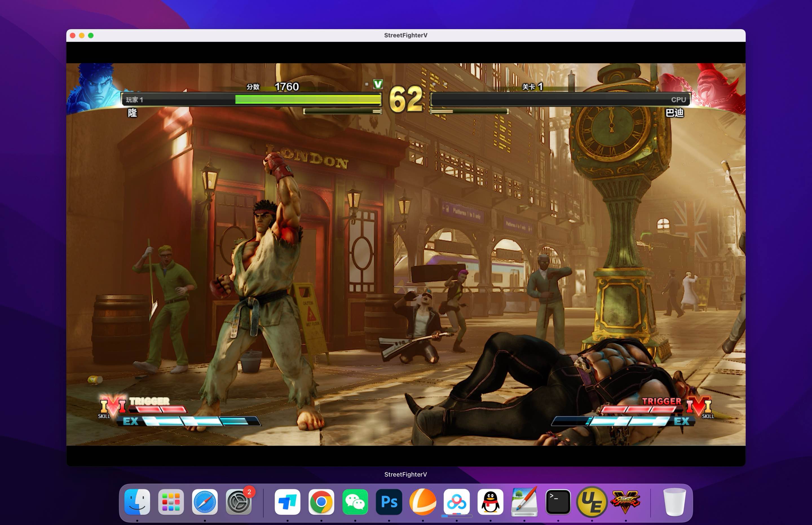Close the StreetFighterV window
The width and height of the screenshot is (812, 525).
[73, 36]
